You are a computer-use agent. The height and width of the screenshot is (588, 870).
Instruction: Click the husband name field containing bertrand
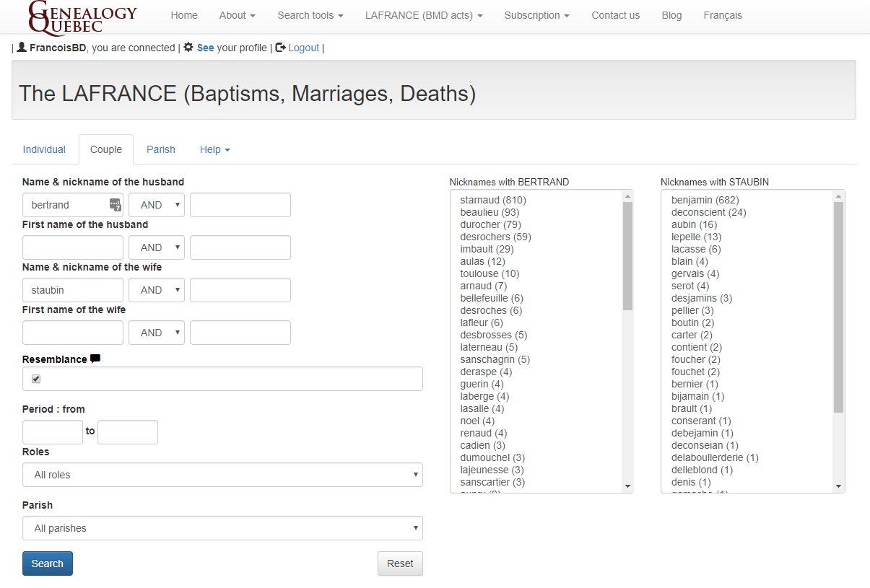73,205
